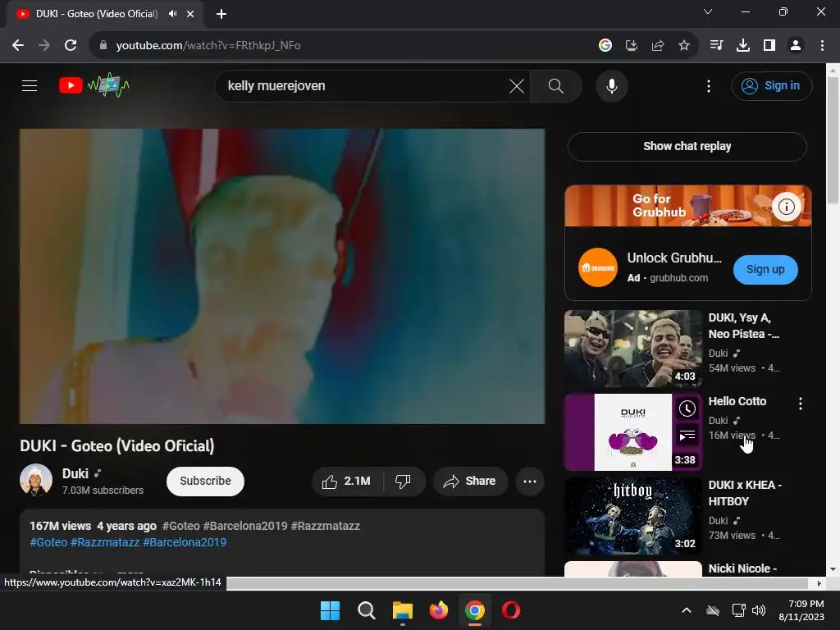Click #Razzmatazz blue hashtag link
Screen dimensions: 840x630
(105, 542)
